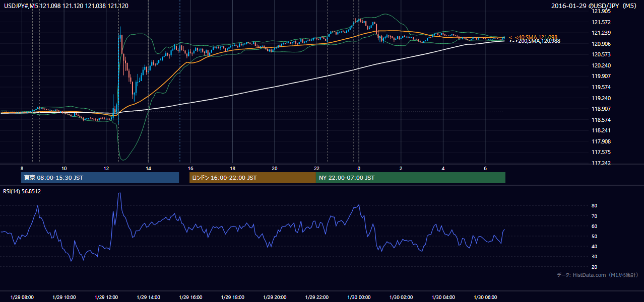Click the 1/30 02:00 bottom time label
Screen dimensions: 644x302
click(401, 297)
